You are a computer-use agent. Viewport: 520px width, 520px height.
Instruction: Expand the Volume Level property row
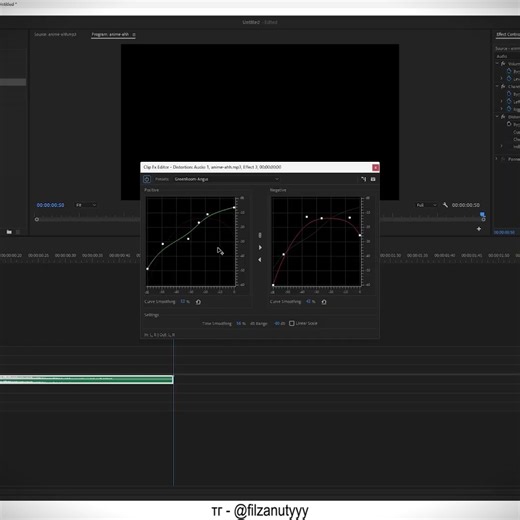coord(502,79)
